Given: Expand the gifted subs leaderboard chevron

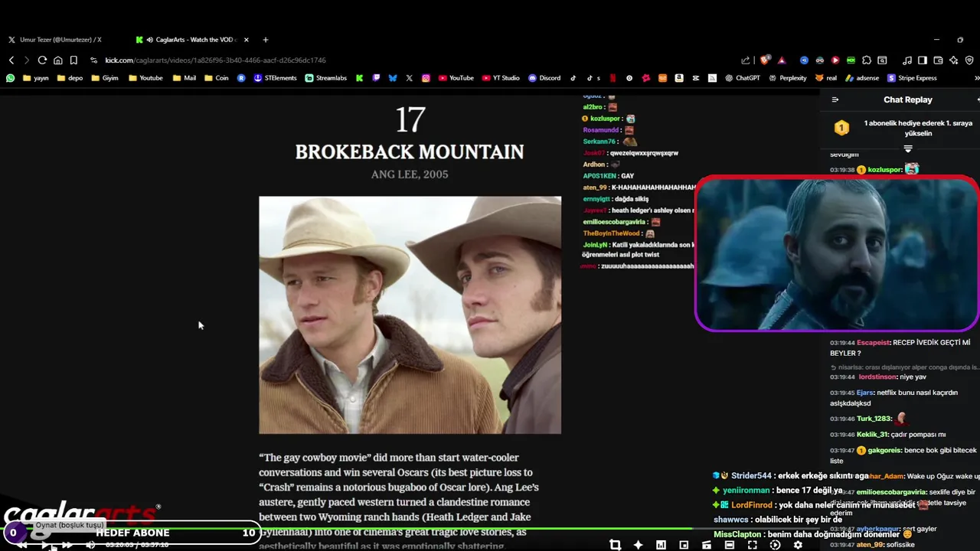Looking at the screenshot, I should coord(908,148).
